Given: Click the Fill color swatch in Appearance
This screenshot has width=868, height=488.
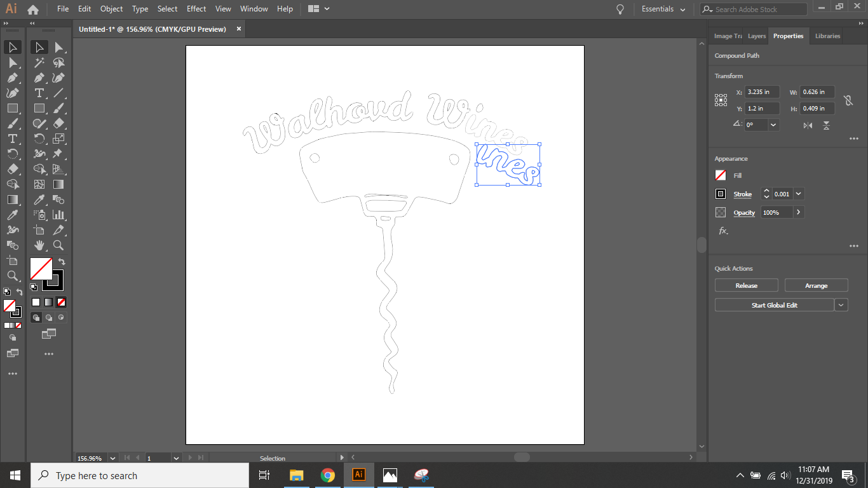Looking at the screenshot, I should point(721,175).
